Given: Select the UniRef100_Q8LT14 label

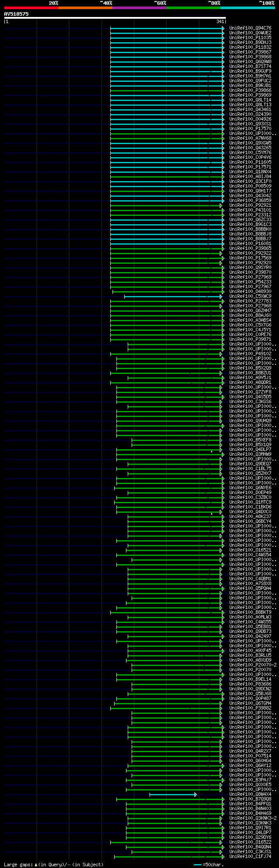Looking at the screenshot, I should tap(250, 100).
